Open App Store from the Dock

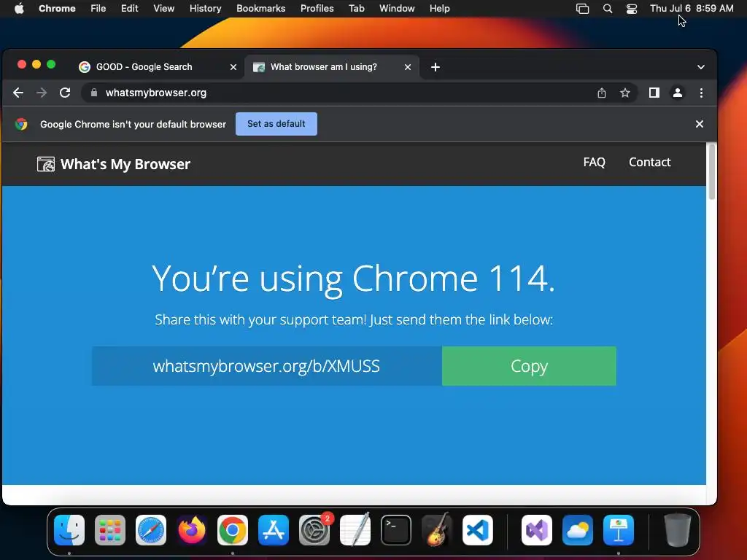coord(274,530)
